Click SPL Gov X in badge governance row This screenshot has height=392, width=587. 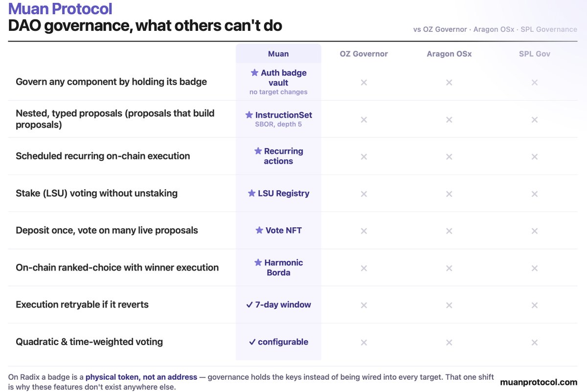point(535,83)
